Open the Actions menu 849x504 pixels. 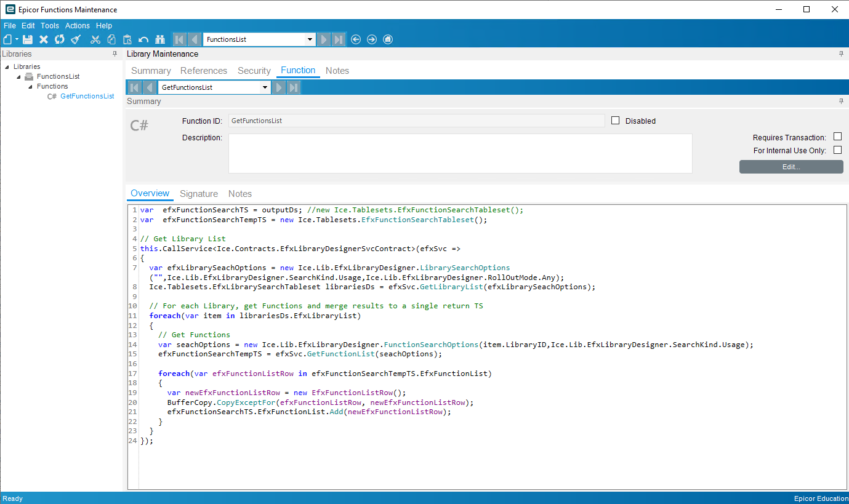pos(78,26)
